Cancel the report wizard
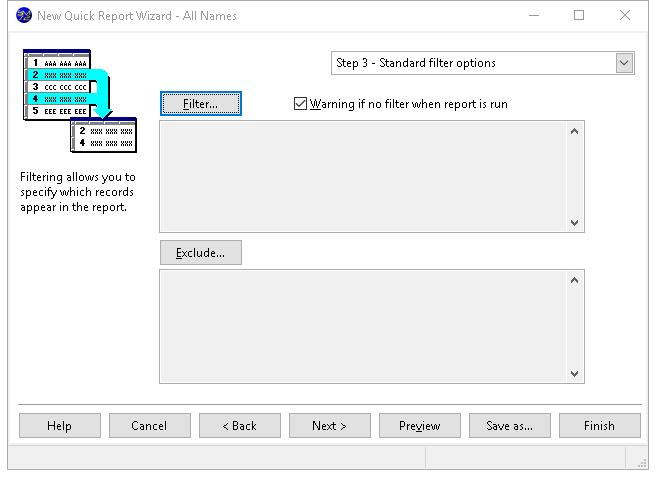The image size is (656, 477). point(149,425)
